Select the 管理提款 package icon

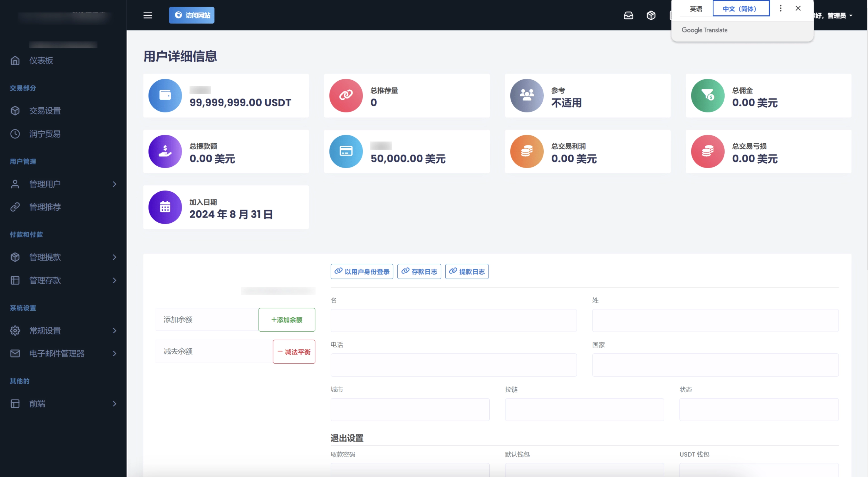tap(15, 257)
